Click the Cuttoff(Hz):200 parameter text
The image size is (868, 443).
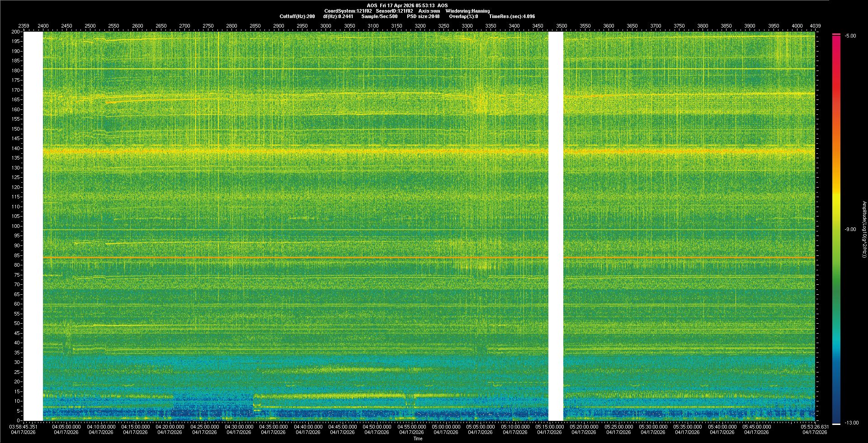(x=297, y=17)
